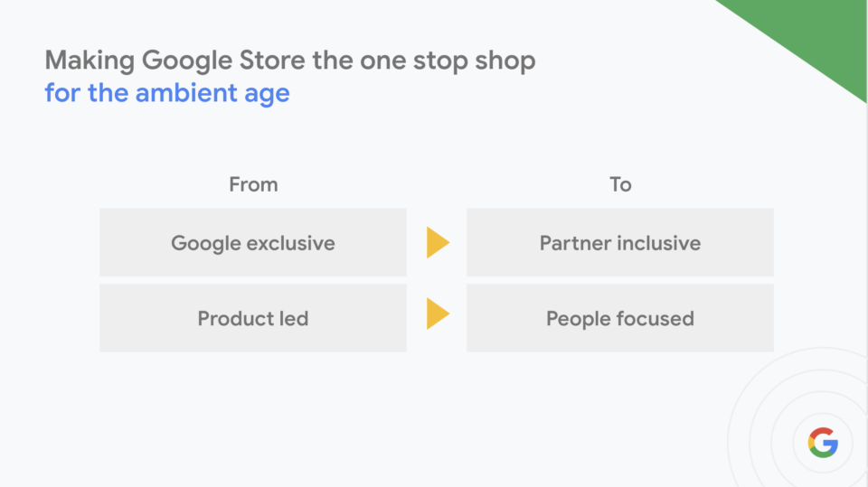Click the From column heading
The image size is (868, 487).
click(x=253, y=184)
